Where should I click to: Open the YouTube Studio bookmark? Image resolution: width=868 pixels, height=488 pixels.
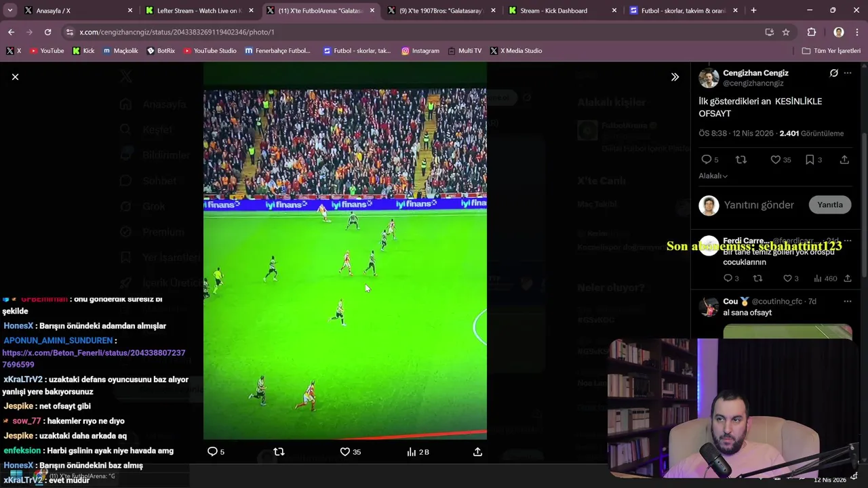210,51
